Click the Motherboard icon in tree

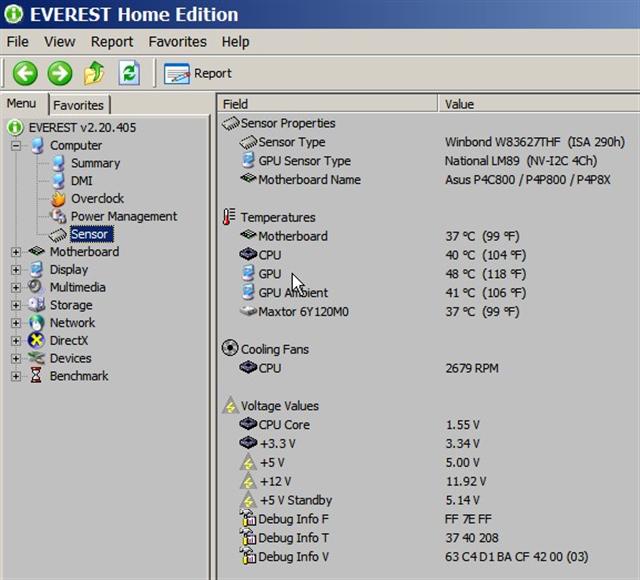pos(36,251)
